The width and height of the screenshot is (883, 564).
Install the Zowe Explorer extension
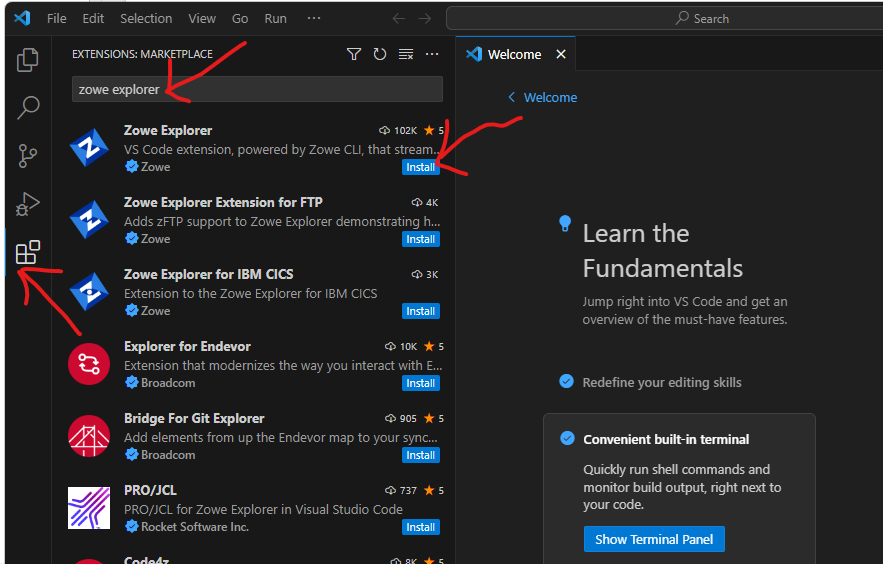pyautogui.click(x=420, y=167)
